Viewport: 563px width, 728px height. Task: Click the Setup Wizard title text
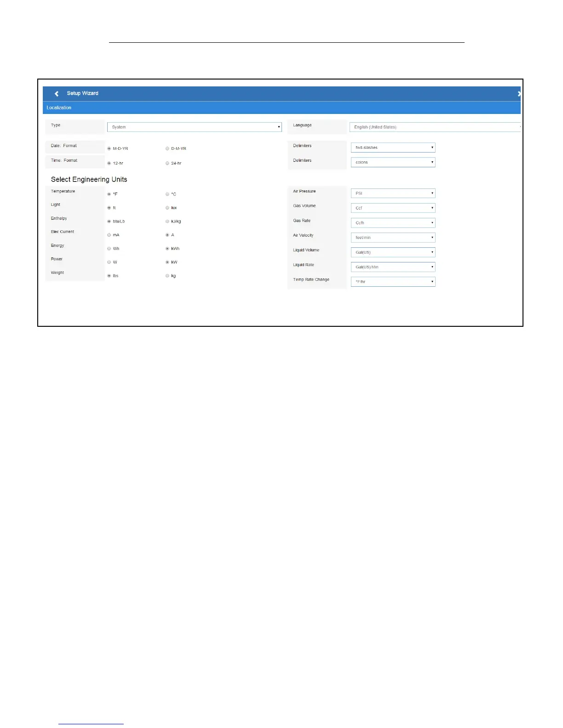click(x=82, y=93)
